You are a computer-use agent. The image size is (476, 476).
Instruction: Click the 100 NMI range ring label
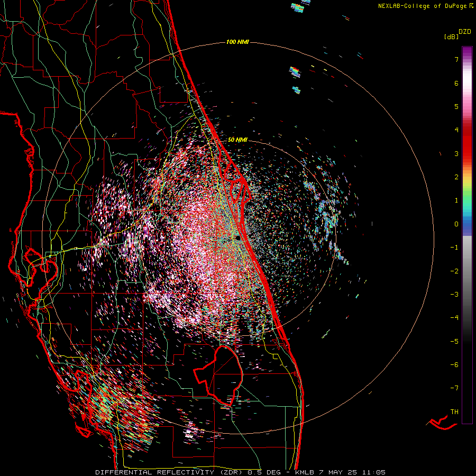point(237,42)
